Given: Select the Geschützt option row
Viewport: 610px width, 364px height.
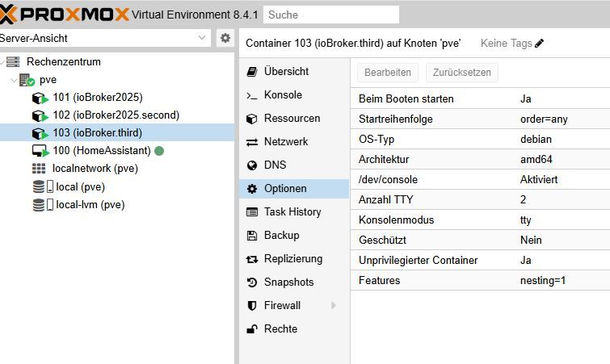Looking at the screenshot, I should click(x=480, y=240).
